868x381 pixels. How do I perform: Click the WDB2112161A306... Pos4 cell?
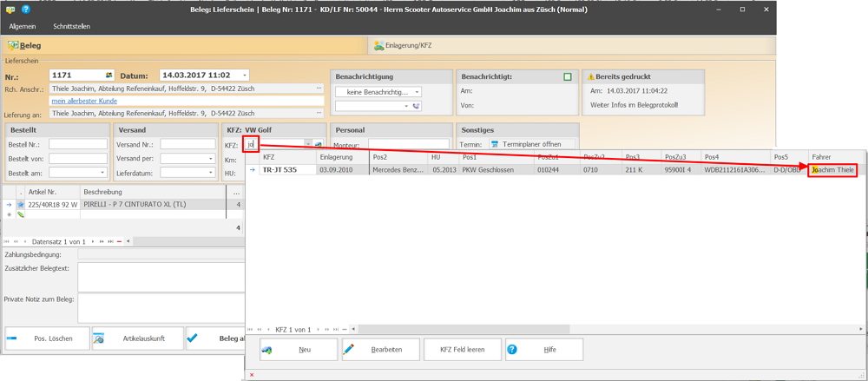click(736, 169)
